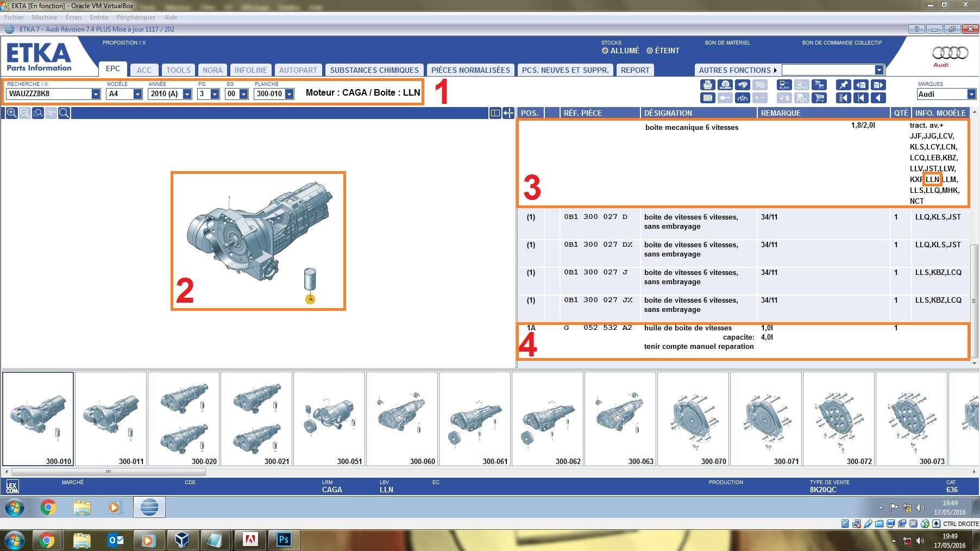
Task: Click the thumbnail strip horizontal scrollbar
Action: [109, 472]
